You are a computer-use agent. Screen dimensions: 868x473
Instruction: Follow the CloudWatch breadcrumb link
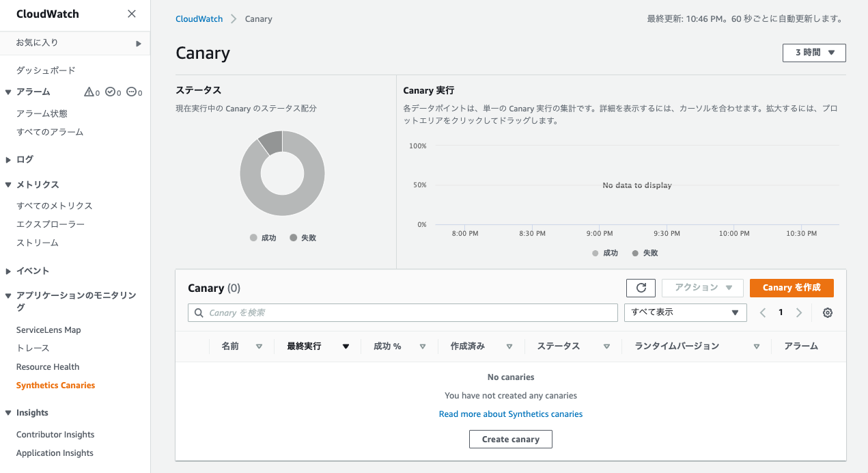[x=199, y=19]
